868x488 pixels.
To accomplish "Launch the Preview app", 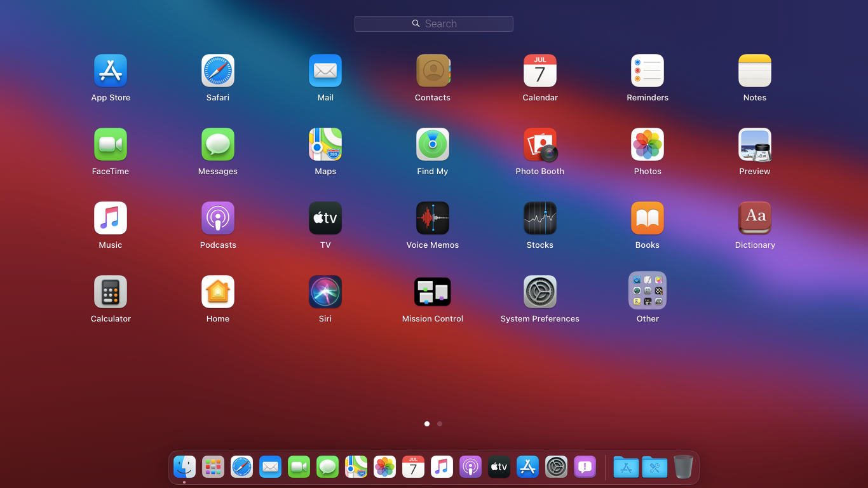I will point(755,144).
